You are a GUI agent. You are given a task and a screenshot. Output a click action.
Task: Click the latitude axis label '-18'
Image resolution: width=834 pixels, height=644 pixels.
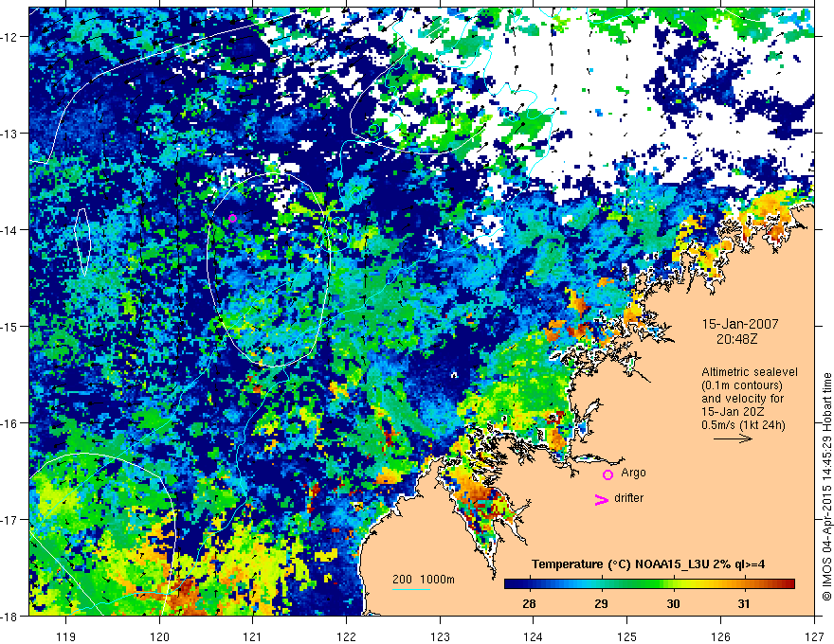coord(9,617)
